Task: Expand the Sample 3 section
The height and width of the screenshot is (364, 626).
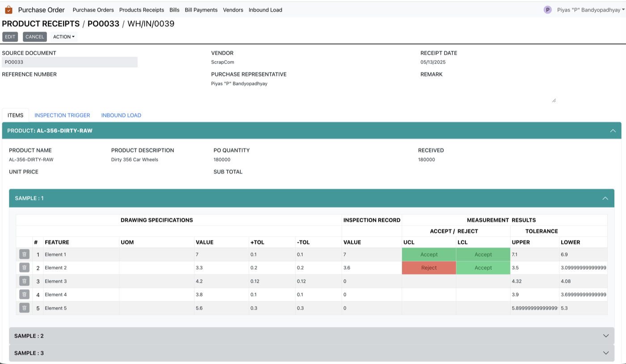Action: point(312,353)
